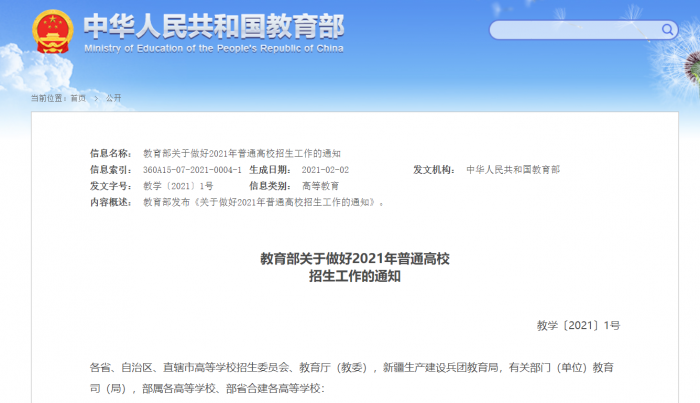
Task: Click the national emblem logo
Action: pyautogui.click(x=53, y=32)
